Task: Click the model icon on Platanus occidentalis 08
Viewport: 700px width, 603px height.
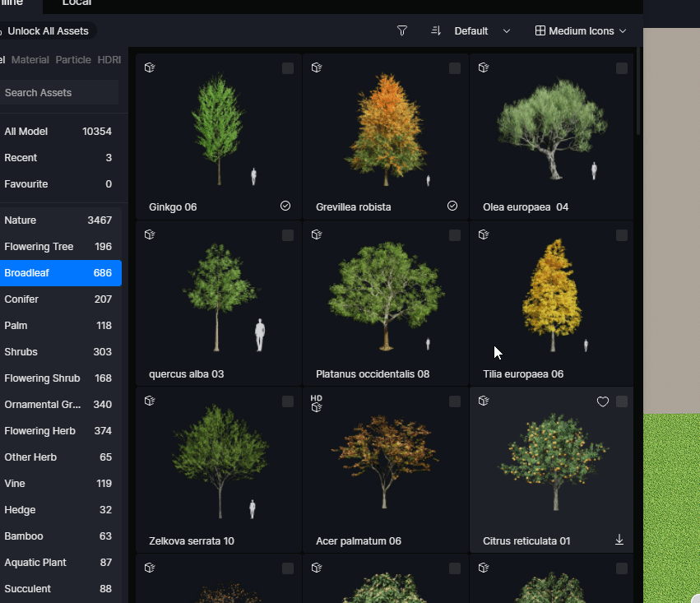Action: (x=317, y=234)
